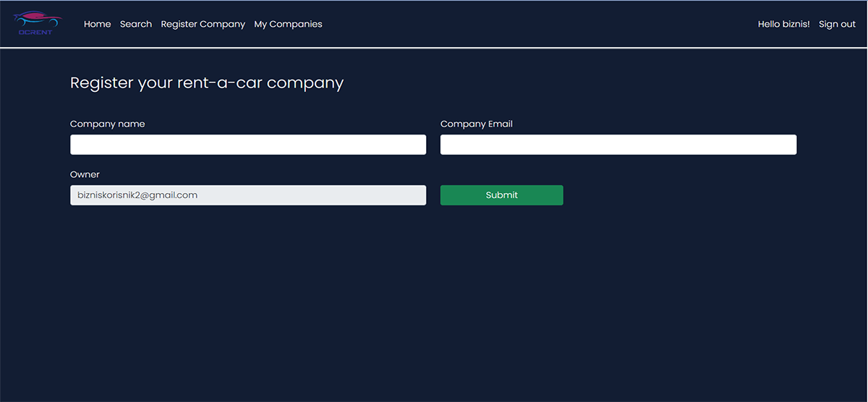Screen dimensions: 868x402
Task: Open My Companies from the navbar
Action: pos(288,24)
